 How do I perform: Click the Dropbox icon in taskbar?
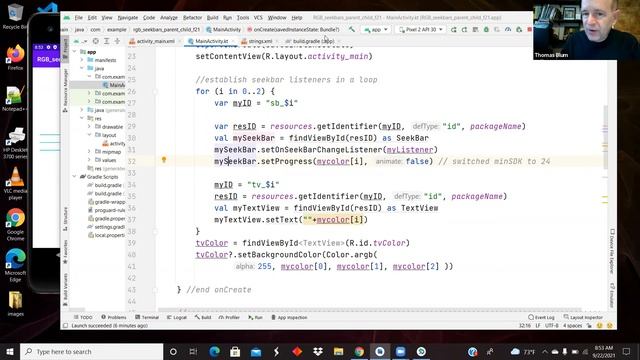pyautogui.click(x=318, y=351)
